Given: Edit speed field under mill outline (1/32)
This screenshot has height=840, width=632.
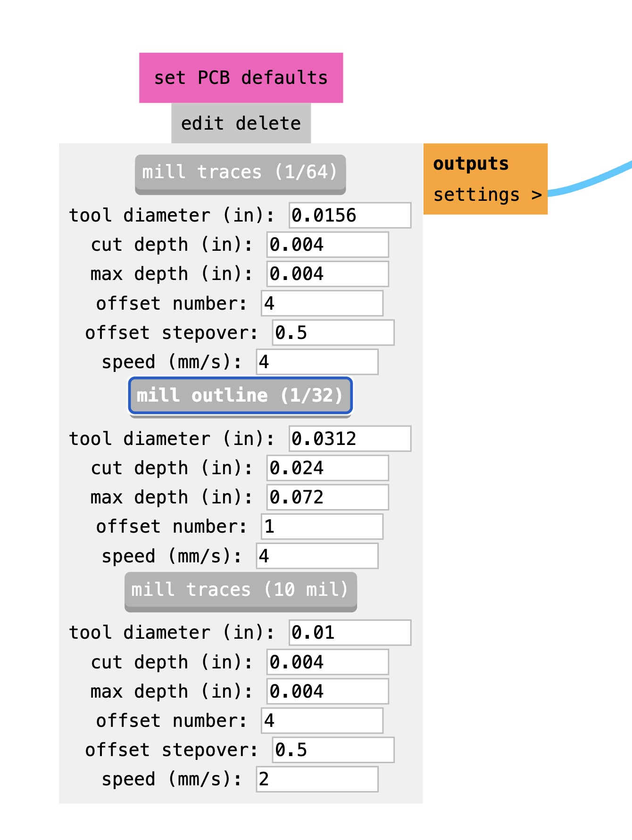Looking at the screenshot, I should (x=317, y=556).
